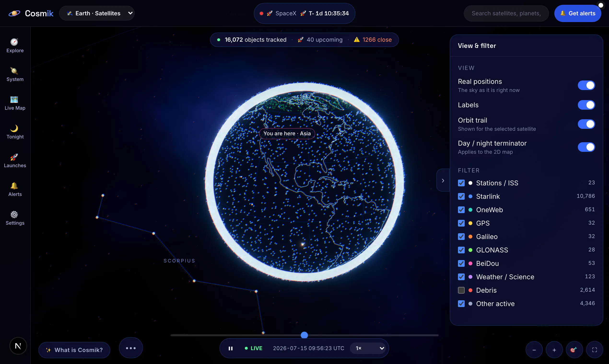This screenshot has height=364, width=609.
Task: Click the Starlink count 10,786
Action: pos(586,196)
